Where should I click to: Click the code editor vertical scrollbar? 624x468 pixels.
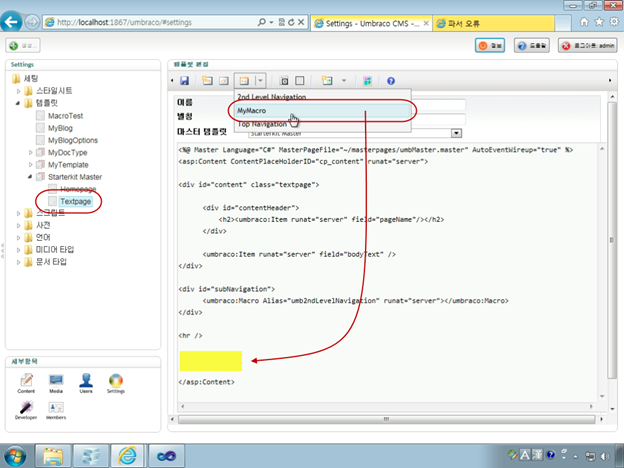pyautogui.click(x=602, y=273)
